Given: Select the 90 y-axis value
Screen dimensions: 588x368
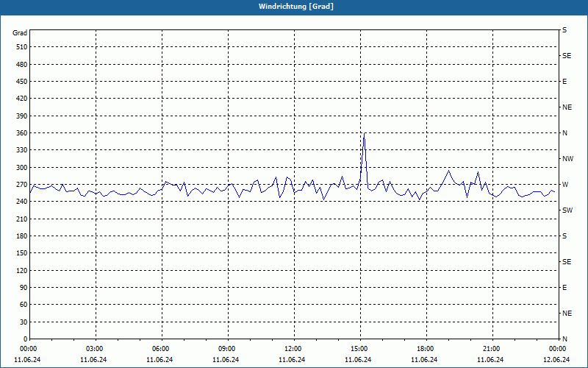Looking at the screenshot, I should pos(24,288).
